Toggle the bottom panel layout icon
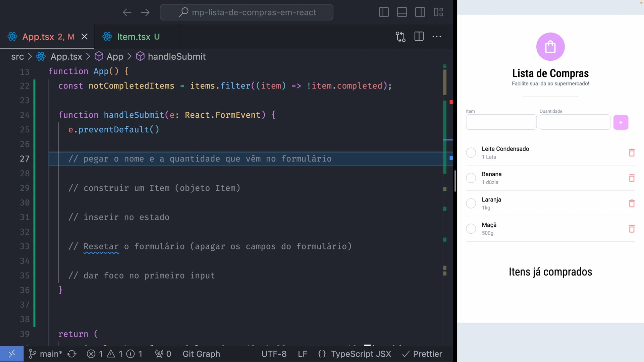The width and height of the screenshot is (644, 362). coord(402,12)
